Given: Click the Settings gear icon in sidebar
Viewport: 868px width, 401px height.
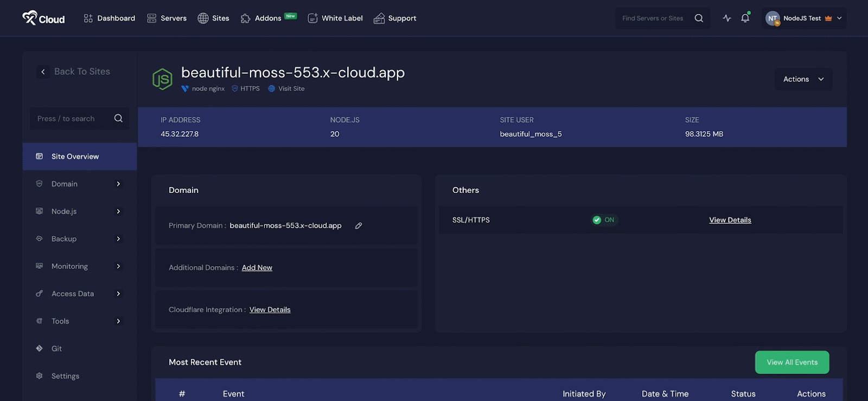Looking at the screenshot, I should 39,376.
